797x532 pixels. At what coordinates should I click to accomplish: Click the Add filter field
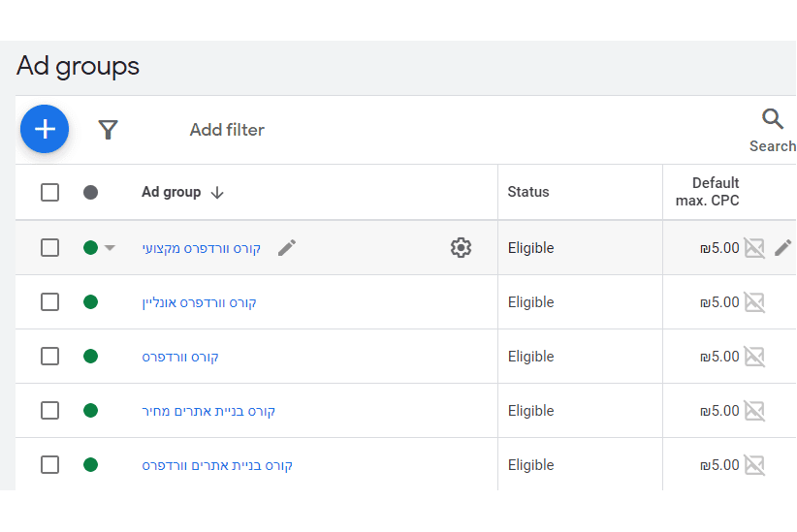click(227, 130)
